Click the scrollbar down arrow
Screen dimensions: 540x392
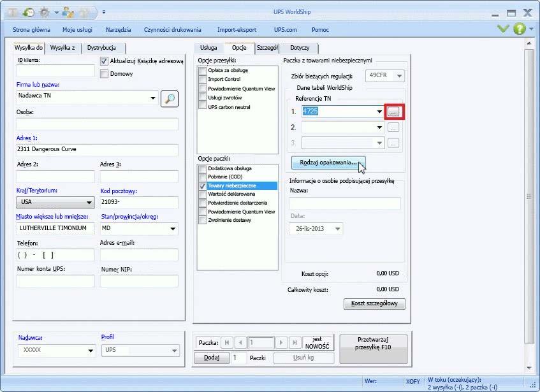click(x=529, y=368)
